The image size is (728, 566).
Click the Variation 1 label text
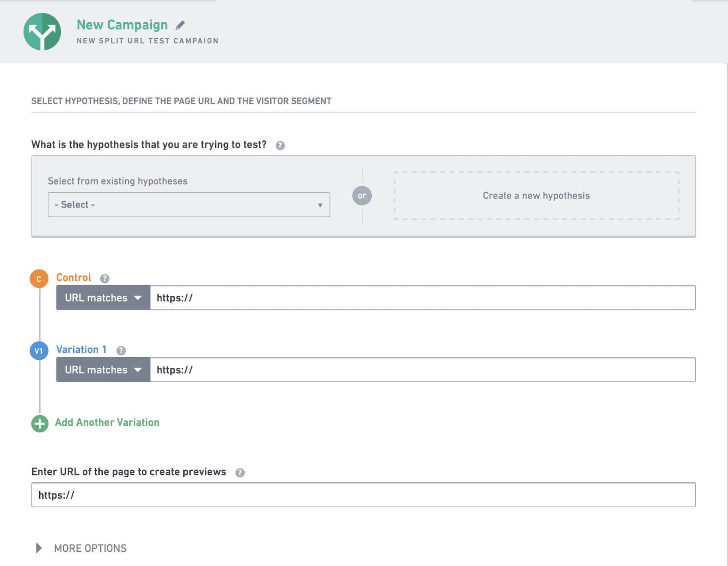[81, 349]
